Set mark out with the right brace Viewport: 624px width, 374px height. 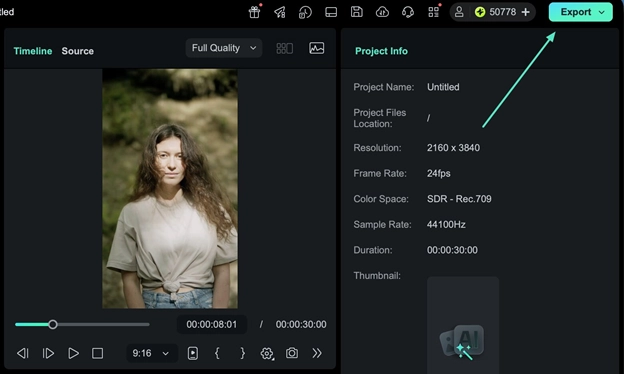[242, 353]
